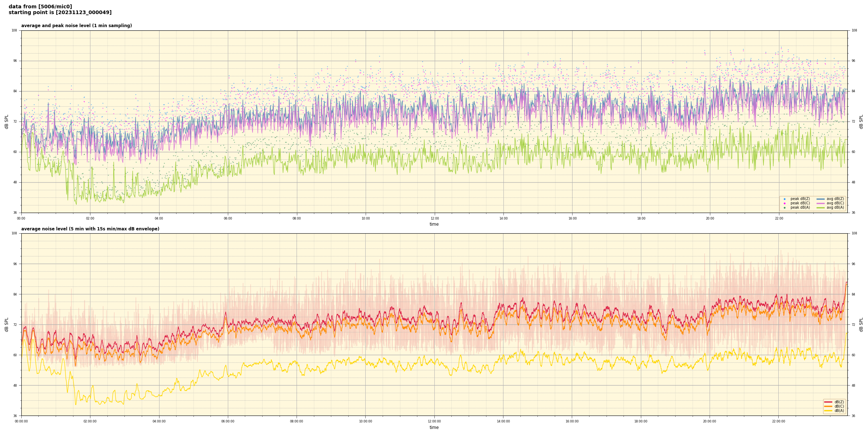Click the 22:00:00 tick on bottom chart
This screenshot has width=868, height=434.
click(x=779, y=421)
